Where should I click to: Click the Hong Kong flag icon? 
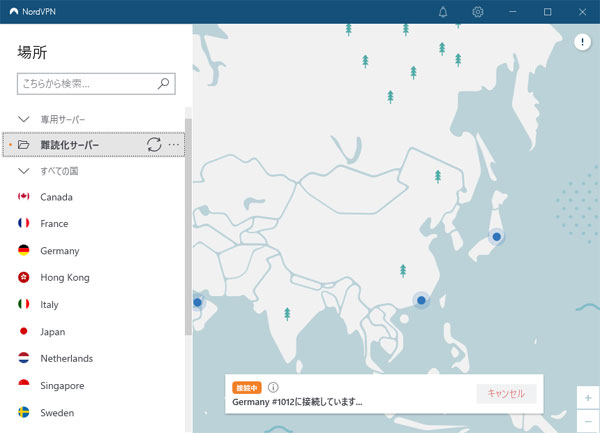[24, 277]
